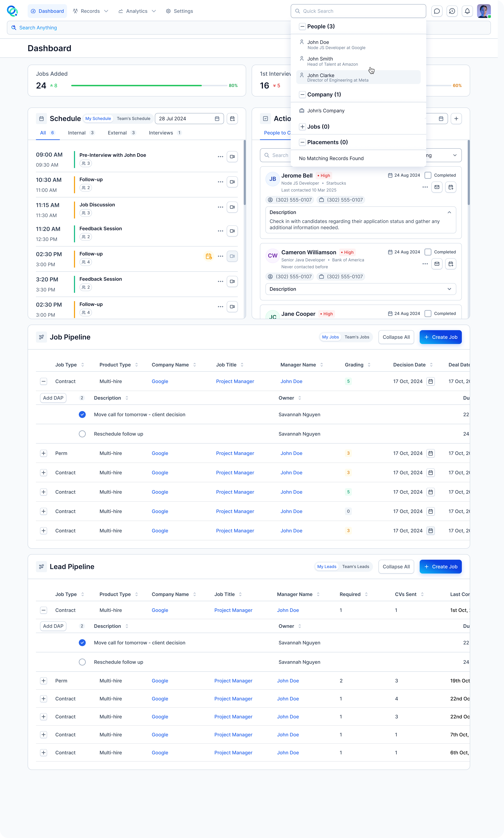This screenshot has width=504, height=838.
Task: Open more options for 3:20 PM Feedback Session
Action: [x=220, y=282]
